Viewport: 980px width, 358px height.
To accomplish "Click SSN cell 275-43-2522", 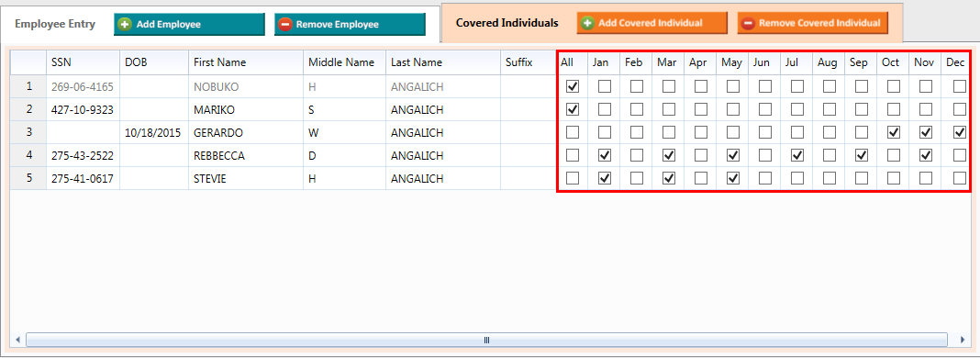I will [x=84, y=155].
